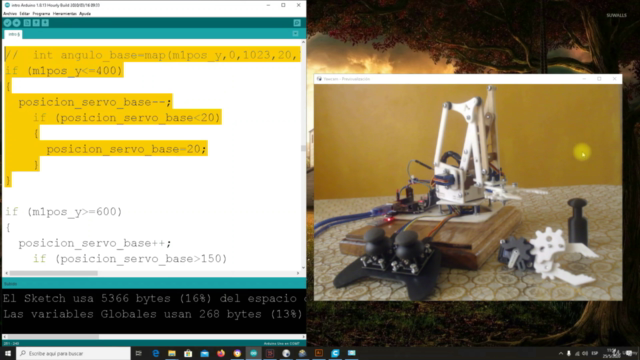The width and height of the screenshot is (640, 360).
Task: Click line 'posicion_servo_base=20;'
Action: pos(127,149)
